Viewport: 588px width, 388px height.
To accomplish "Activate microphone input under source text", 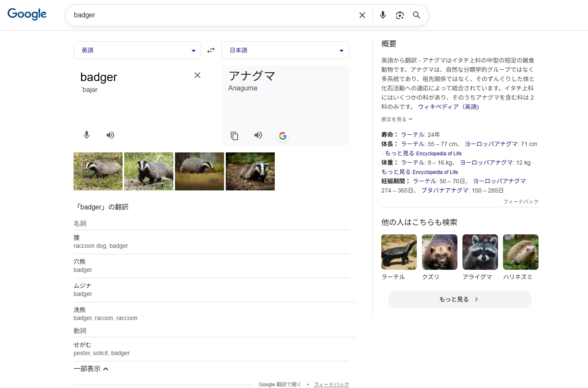I will pyautogui.click(x=87, y=135).
